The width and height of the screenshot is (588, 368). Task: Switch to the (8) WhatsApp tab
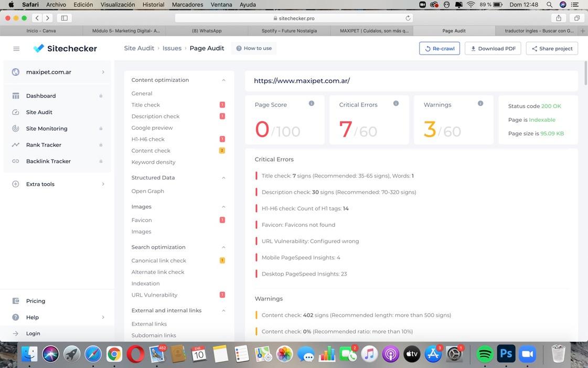point(207,31)
